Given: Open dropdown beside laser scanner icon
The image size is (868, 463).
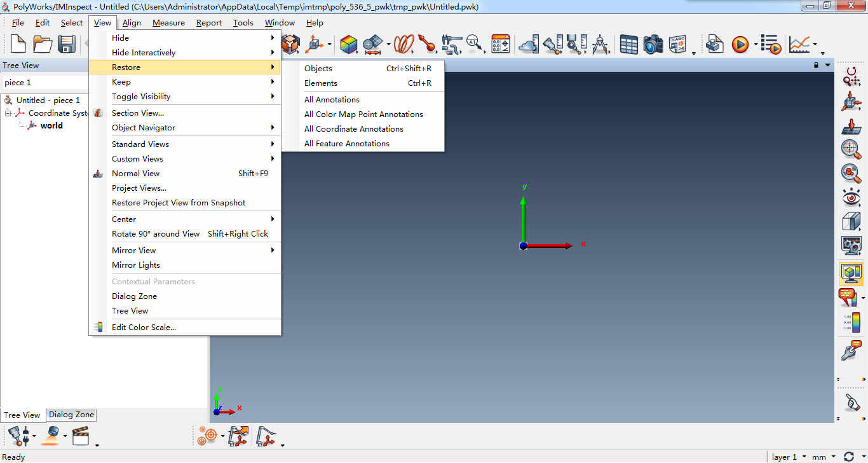Looking at the screenshot, I should 65,436.
